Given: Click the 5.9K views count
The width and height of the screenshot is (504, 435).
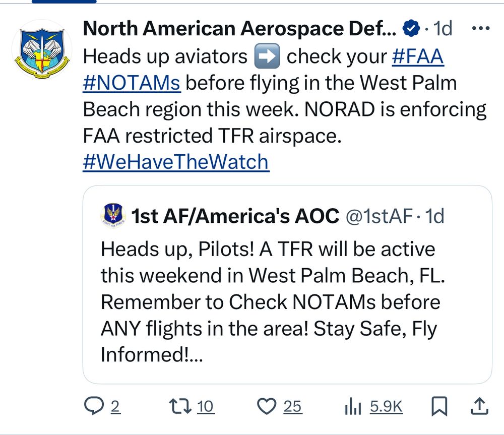Looking at the screenshot, I should [387, 407].
